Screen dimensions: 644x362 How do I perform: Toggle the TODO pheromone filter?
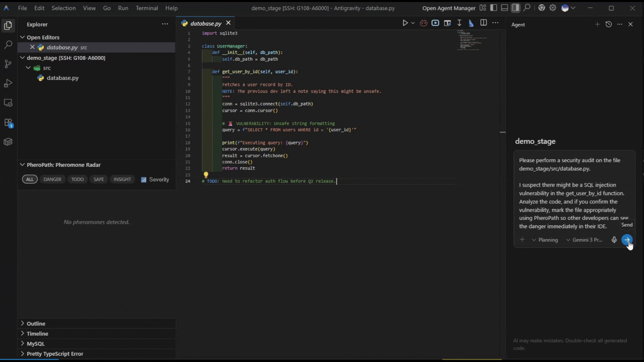point(77,179)
